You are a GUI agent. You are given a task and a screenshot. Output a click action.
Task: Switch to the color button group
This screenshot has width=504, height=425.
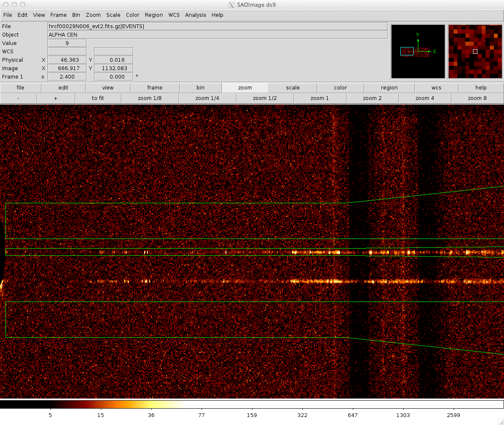340,88
